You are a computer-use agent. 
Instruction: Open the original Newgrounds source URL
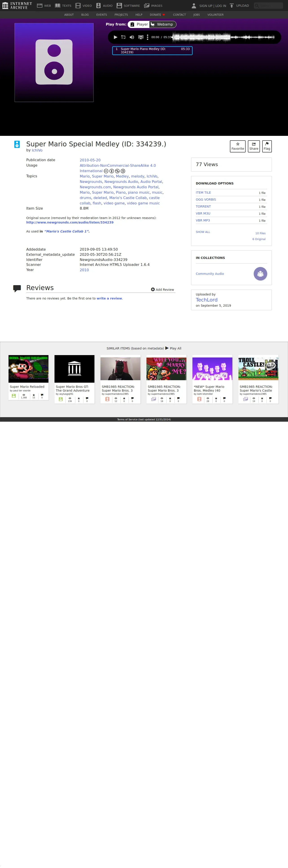click(70, 222)
